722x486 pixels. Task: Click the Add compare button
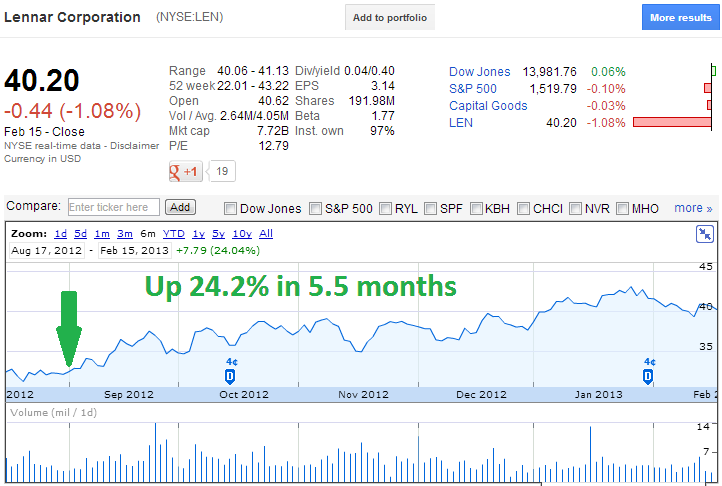180,207
